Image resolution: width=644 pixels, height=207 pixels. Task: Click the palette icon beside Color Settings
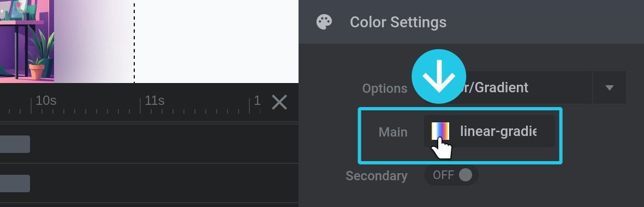[324, 22]
